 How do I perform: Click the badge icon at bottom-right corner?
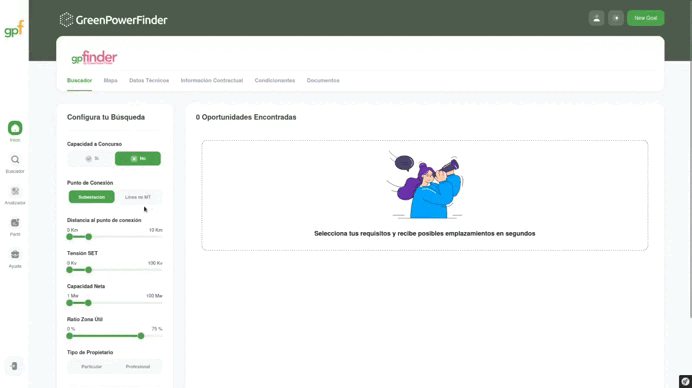[685, 381]
